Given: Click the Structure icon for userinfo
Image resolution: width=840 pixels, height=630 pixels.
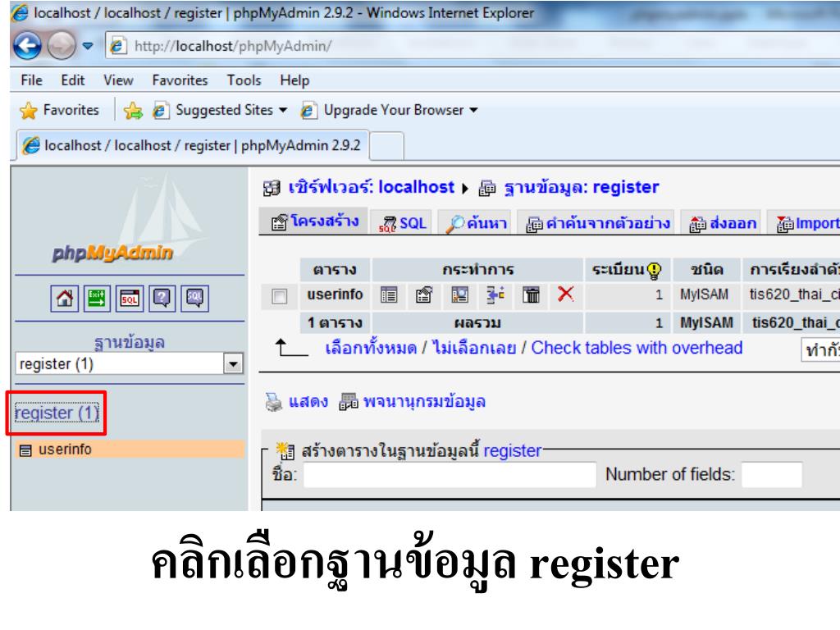Looking at the screenshot, I should [424, 294].
